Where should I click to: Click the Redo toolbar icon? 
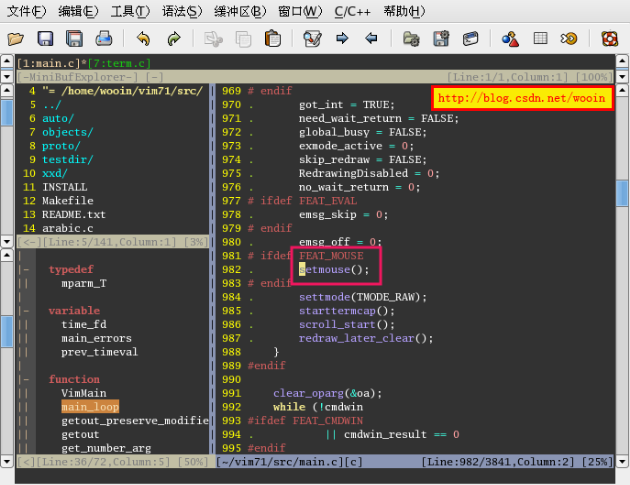click(174, 39)
